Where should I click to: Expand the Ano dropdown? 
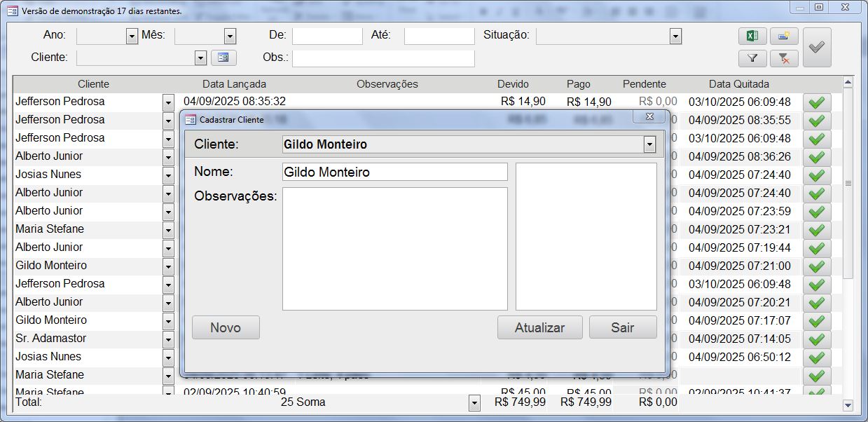click(132, 36)
